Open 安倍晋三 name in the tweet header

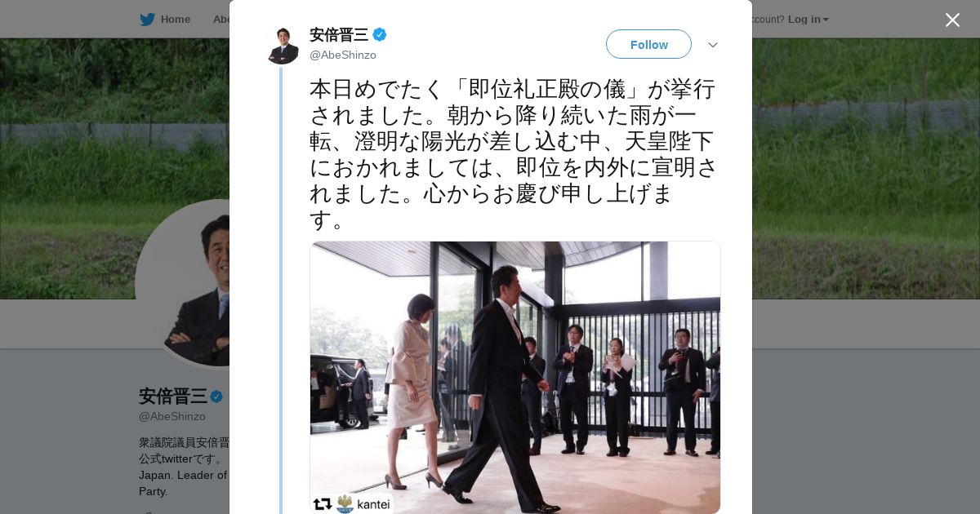tap(339, 34)
